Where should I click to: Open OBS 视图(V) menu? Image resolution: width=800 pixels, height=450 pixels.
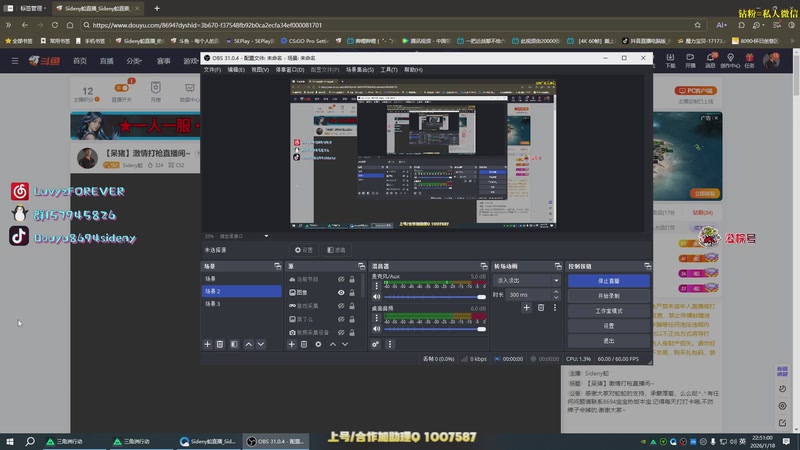coord(260,70)
